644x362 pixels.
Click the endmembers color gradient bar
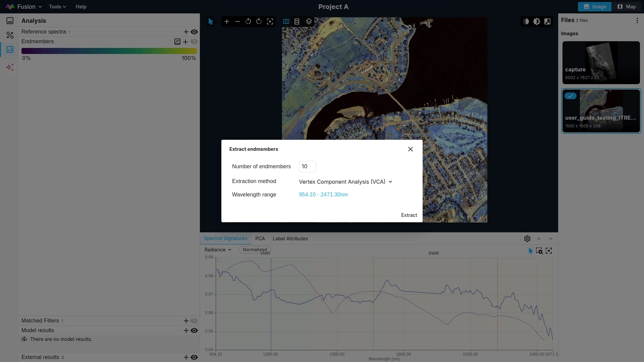109,51
